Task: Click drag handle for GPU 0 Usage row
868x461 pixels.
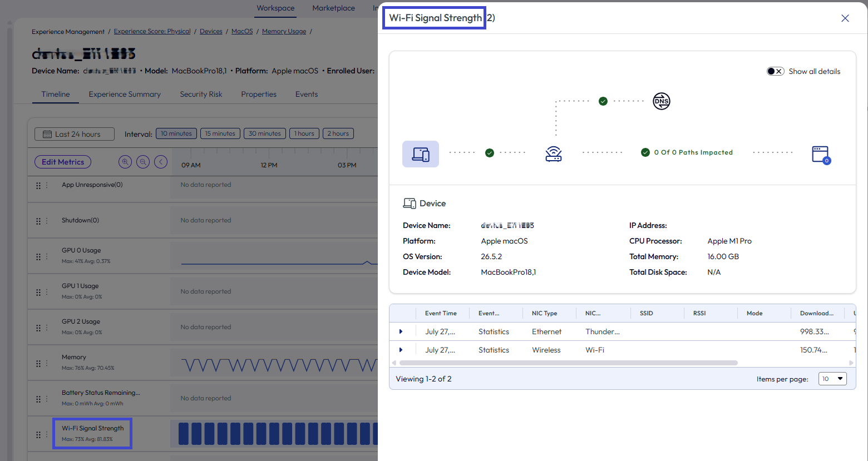Action: [38, 256]
